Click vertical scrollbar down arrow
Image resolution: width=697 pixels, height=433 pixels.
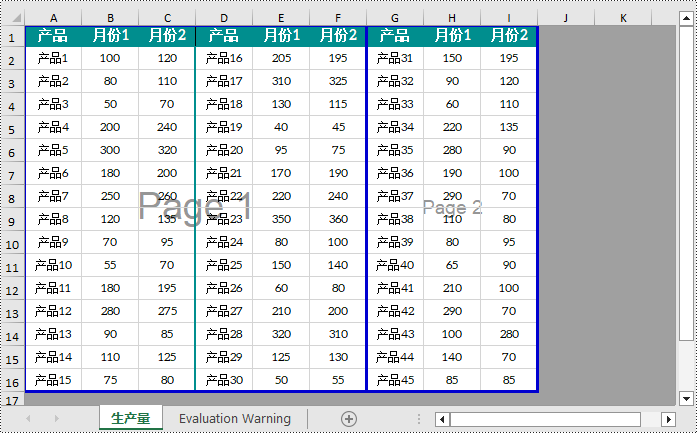tap(686, 398)
